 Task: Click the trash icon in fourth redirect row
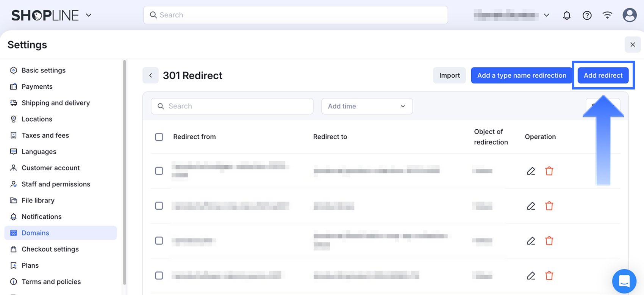(x=549, y=276)
